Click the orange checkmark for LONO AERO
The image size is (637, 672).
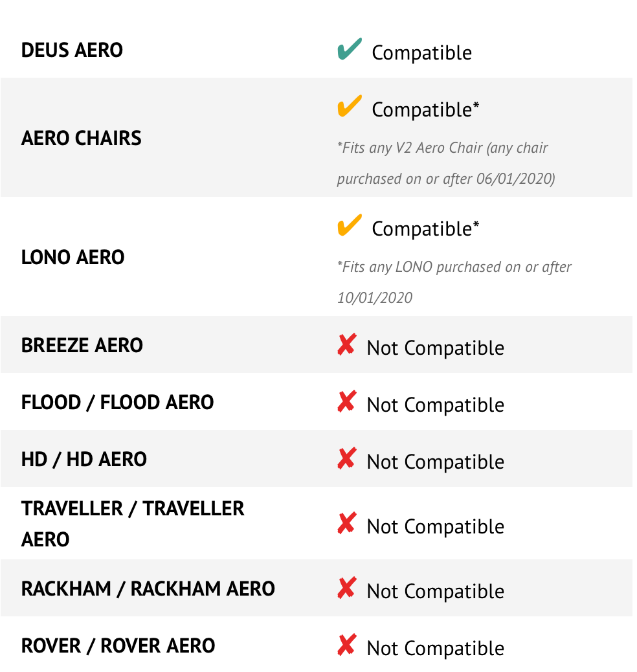(x=350, y=226)
